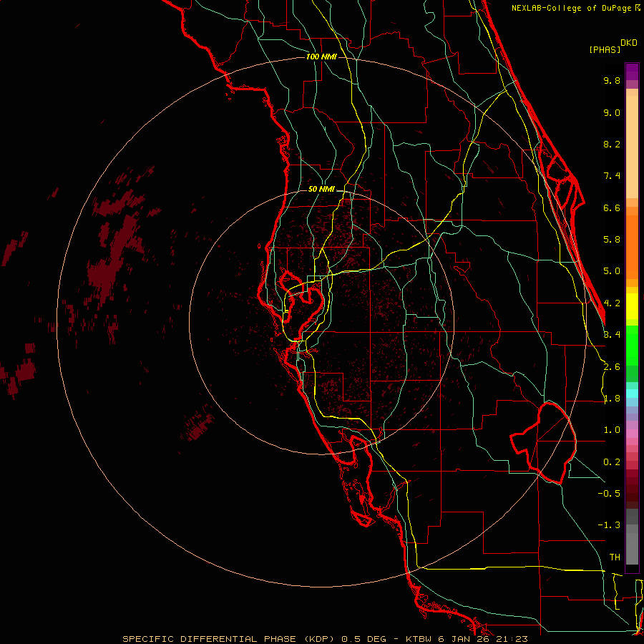Click the -1.3 value on color scale
The image size is (644, 644).
coord(609,525)
